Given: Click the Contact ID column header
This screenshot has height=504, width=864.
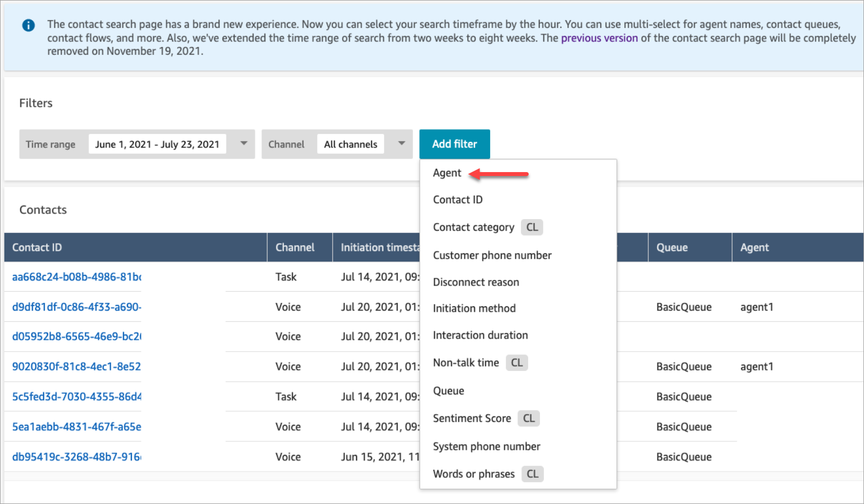Looking at the screenshot, I should pyautogui.click(x=37, y=247).
